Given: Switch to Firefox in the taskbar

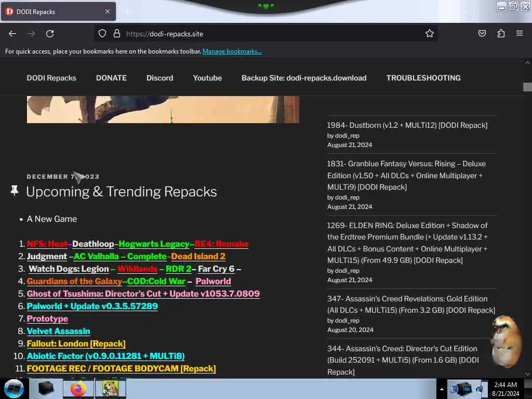Looking at the screenshot, I should [78, 389].
